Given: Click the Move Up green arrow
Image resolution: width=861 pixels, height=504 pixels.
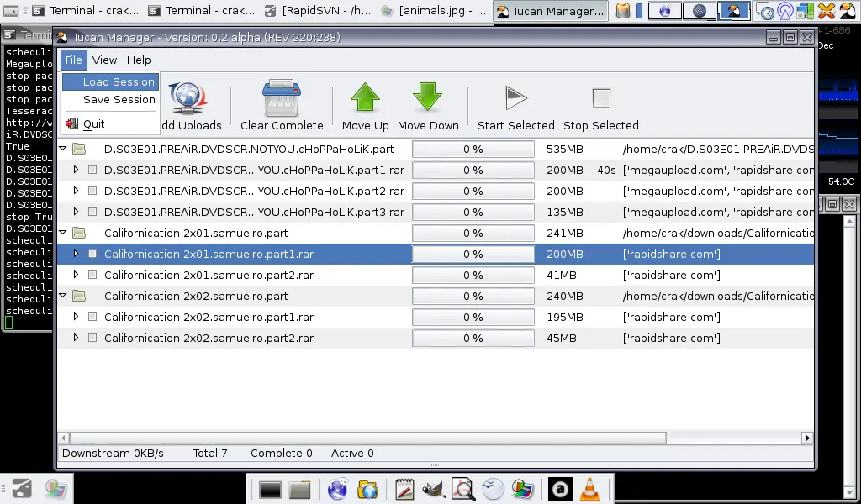Looking at the screenshot, I should click(x=365, y=97).
